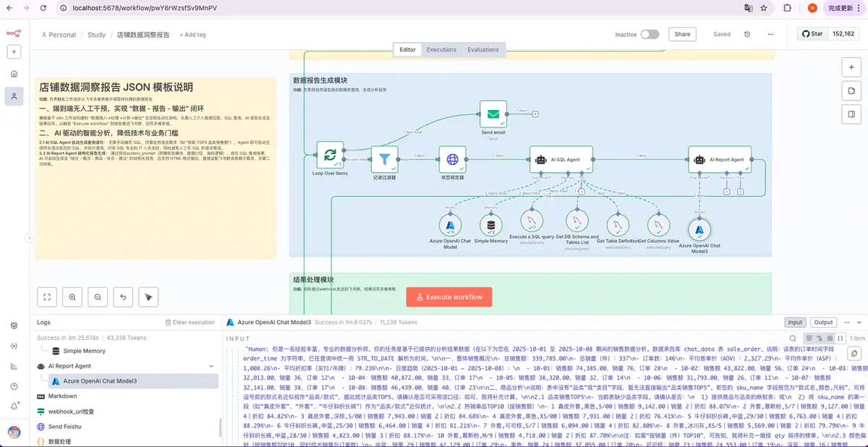Open the Loop Over Items node

pyautogui.click(x=330, y=155)
